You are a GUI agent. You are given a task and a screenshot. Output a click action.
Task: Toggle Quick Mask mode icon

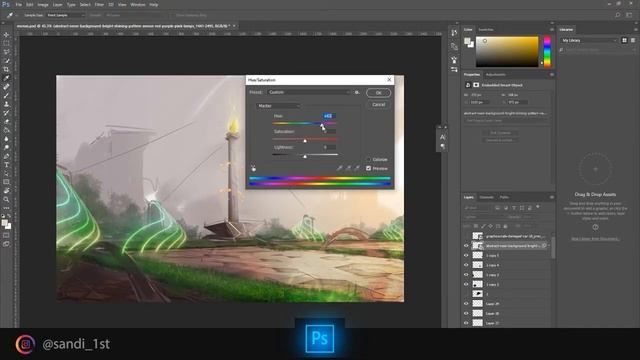[x=6, y=236]
